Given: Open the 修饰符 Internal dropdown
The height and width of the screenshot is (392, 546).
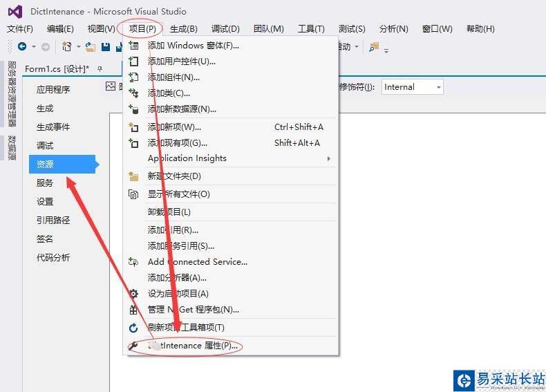Looking at the screenshot, I should pos(413,87).
